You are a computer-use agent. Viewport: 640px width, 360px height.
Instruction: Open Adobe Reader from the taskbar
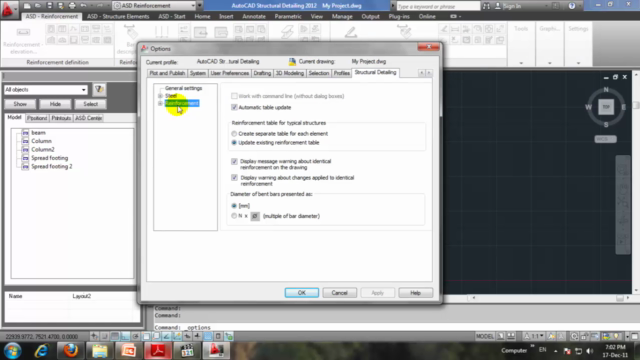(x=158, y=350)
